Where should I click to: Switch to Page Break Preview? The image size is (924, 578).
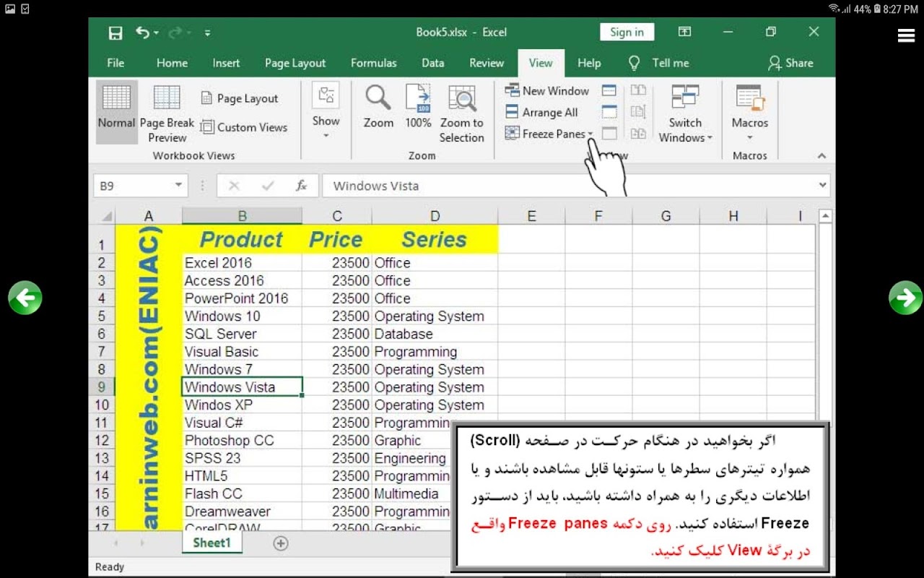167,113
